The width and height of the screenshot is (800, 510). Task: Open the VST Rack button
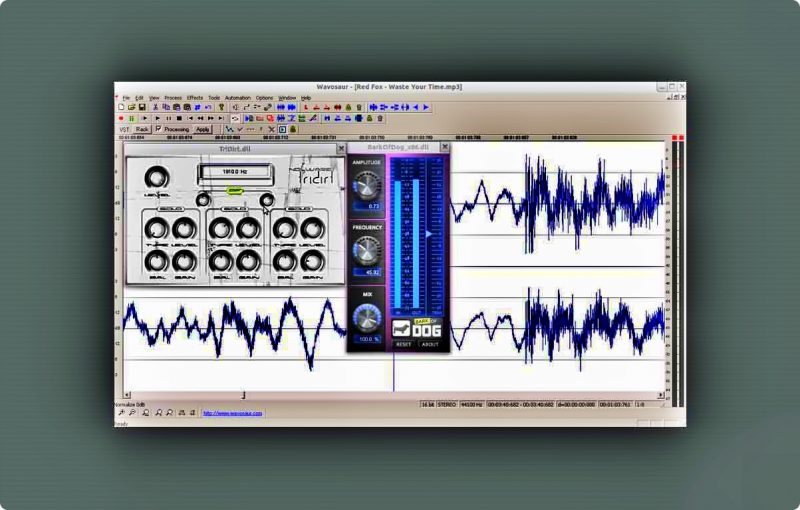click(x=142, y=130)
